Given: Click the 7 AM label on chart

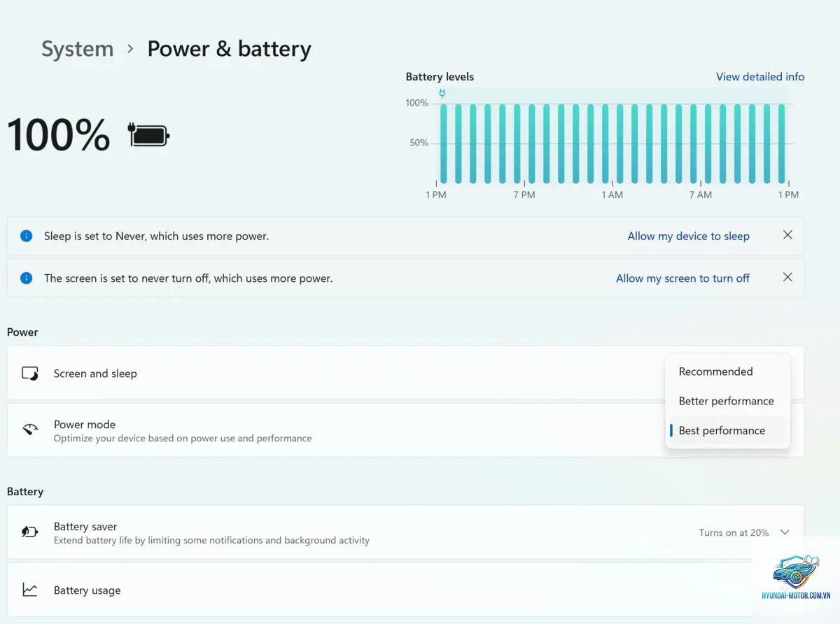Looking at the screenshot, I should tap(700, 194).
